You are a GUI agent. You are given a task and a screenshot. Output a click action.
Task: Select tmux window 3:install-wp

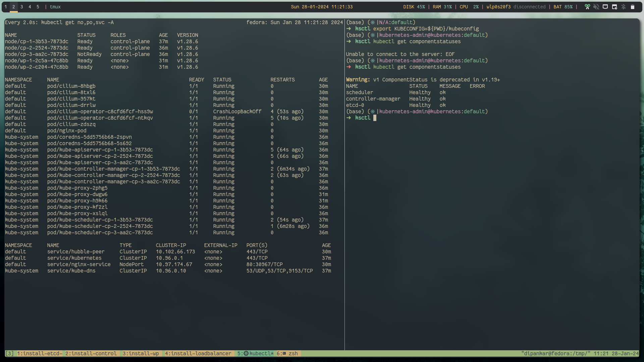tap(141, 354)
